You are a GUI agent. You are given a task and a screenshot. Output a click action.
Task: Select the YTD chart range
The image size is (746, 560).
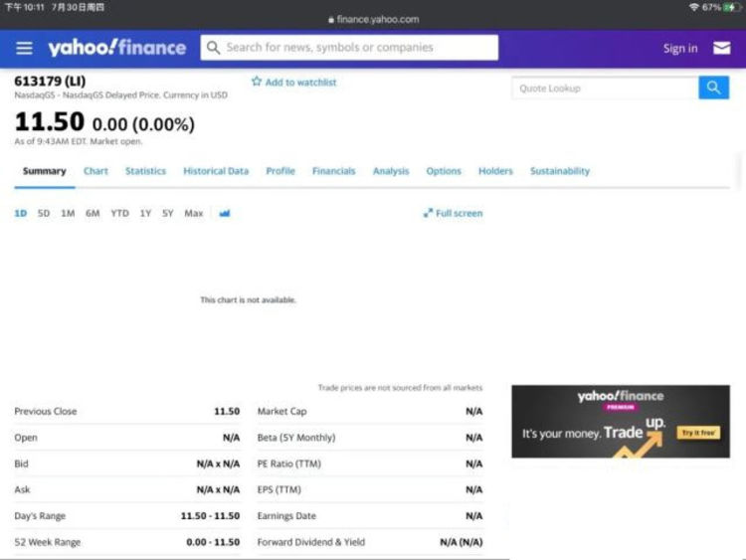pyautogui.click(x=119, y=213)
